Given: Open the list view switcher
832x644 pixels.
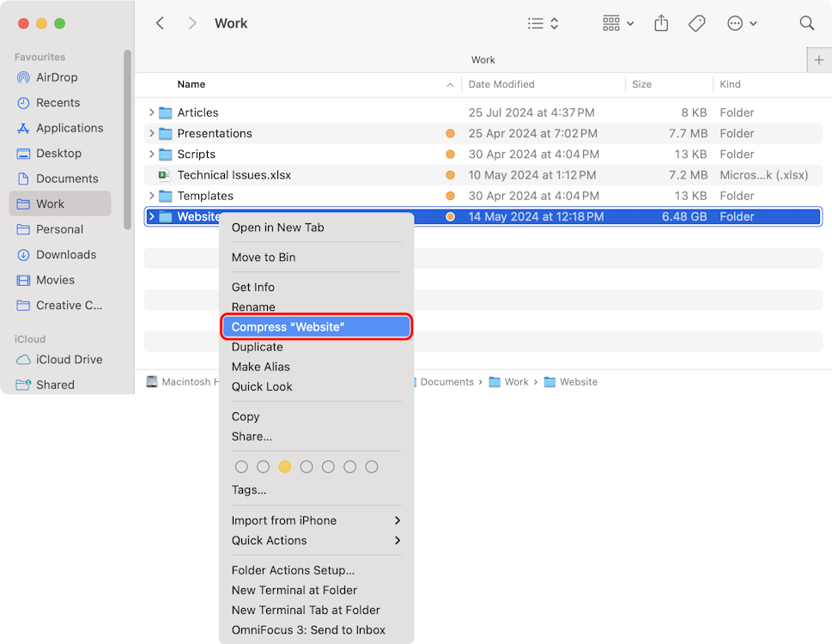Looking at the screenshot, I should [x=543, y=23].
